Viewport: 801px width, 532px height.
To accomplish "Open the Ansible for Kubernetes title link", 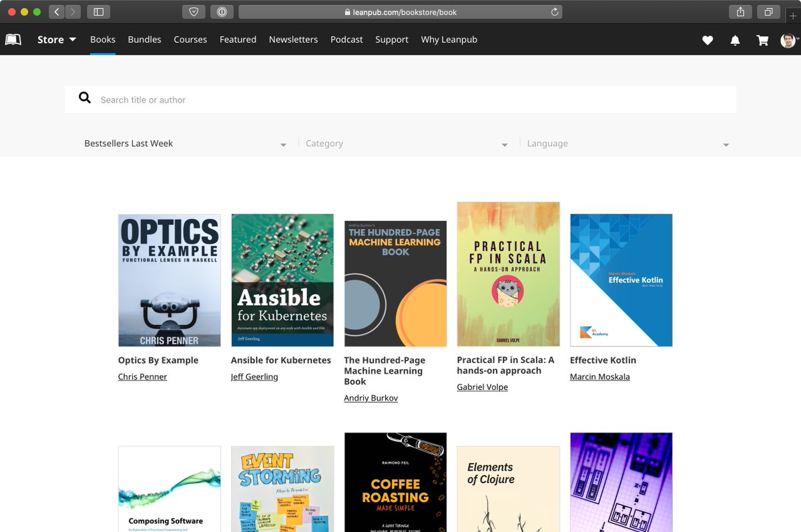I will [x=281, y=360].
